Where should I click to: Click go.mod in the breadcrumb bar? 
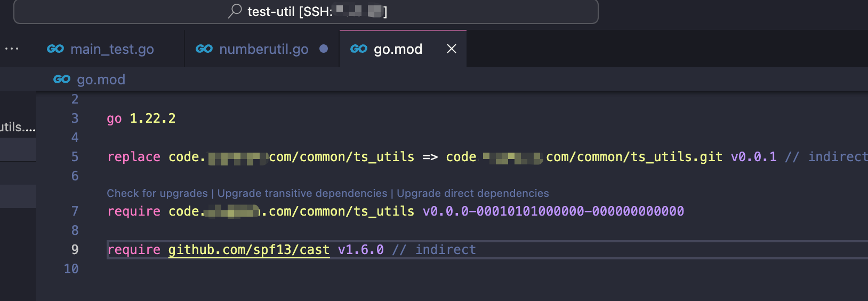click(x=101, y=80)
